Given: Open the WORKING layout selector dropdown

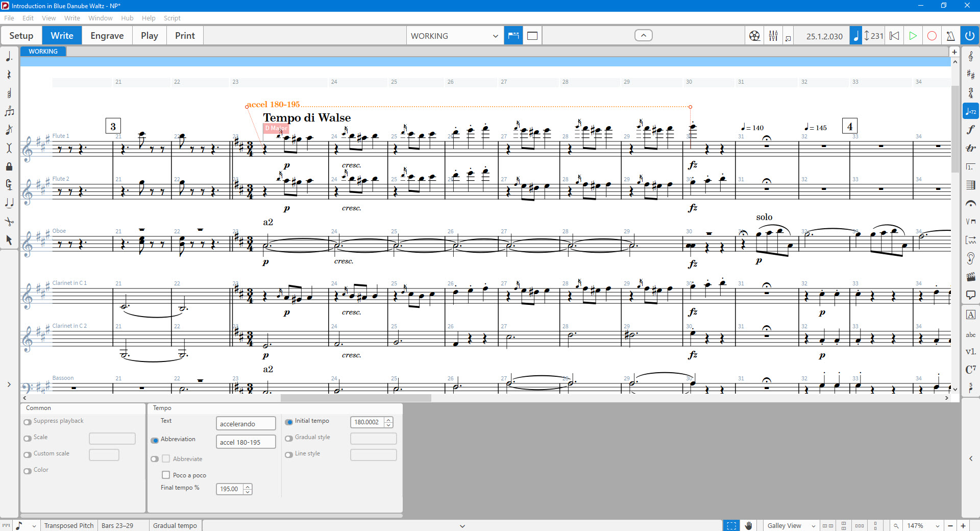Looking at the screenshot, I should pos(454,36).
